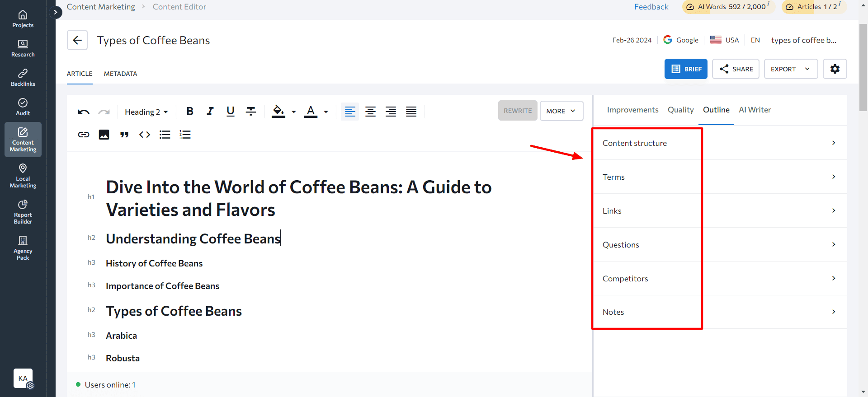Click the BRIEF button
868x397 pixels.
(686, 69)
